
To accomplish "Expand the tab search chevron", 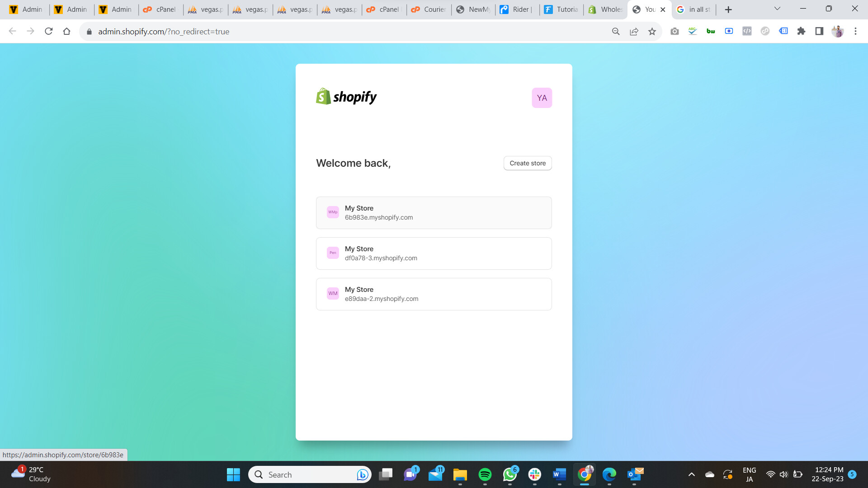I will (777, 9).
